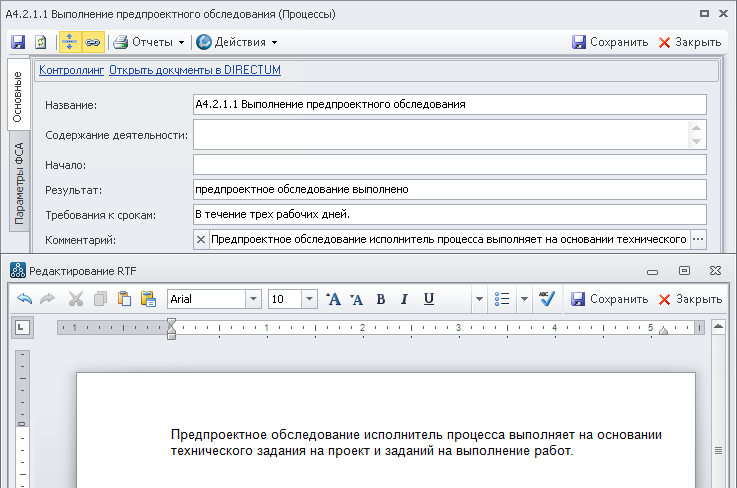The image size is (737, 488).
Task: Click the Cut scissors icon
Action: click(75, 299)
